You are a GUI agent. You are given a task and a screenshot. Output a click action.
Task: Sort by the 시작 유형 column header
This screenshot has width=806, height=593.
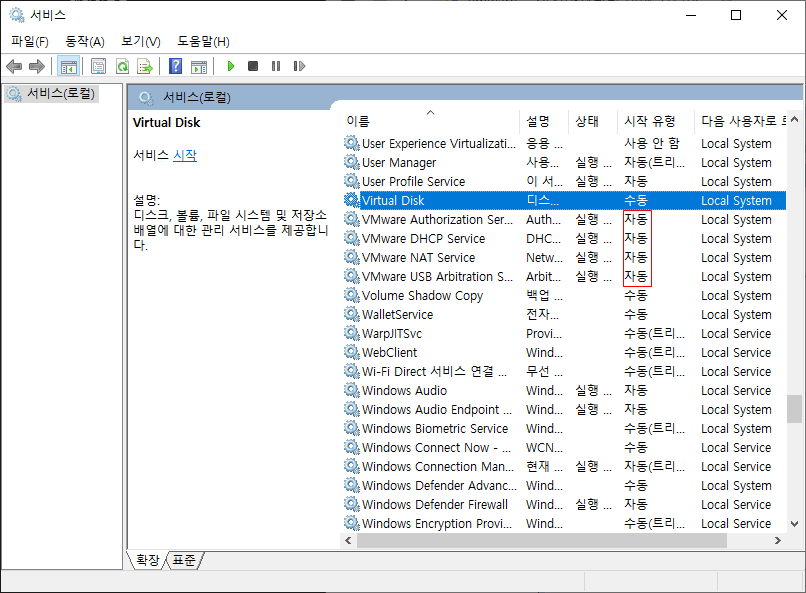point(655,121)
